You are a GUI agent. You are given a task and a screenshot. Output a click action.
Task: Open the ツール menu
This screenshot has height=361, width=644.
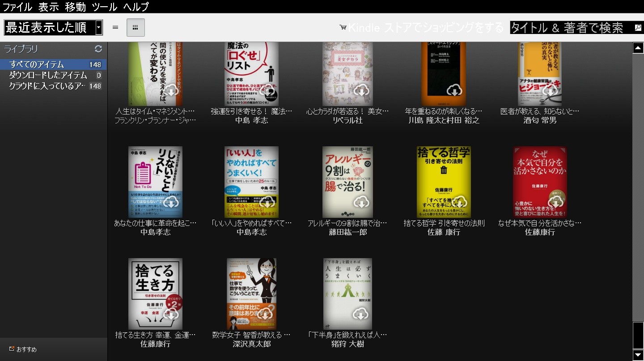[x=104, y=7]
